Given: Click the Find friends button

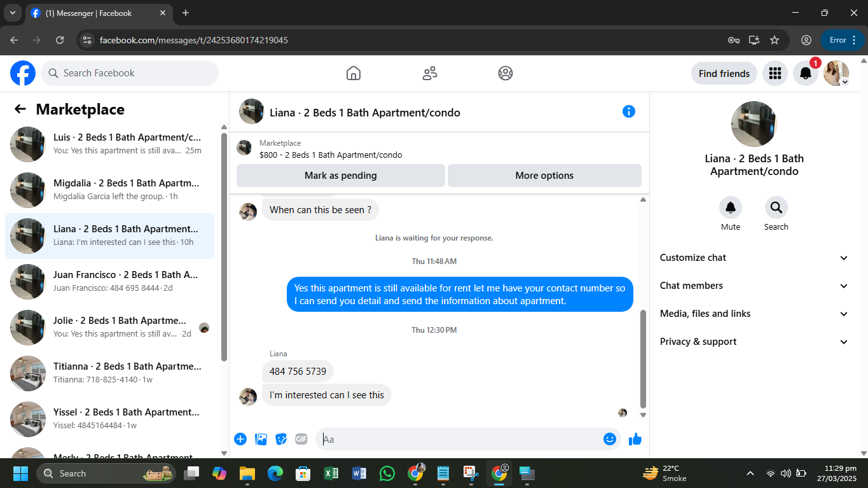Looking at the screenshot, I should 724,73.
